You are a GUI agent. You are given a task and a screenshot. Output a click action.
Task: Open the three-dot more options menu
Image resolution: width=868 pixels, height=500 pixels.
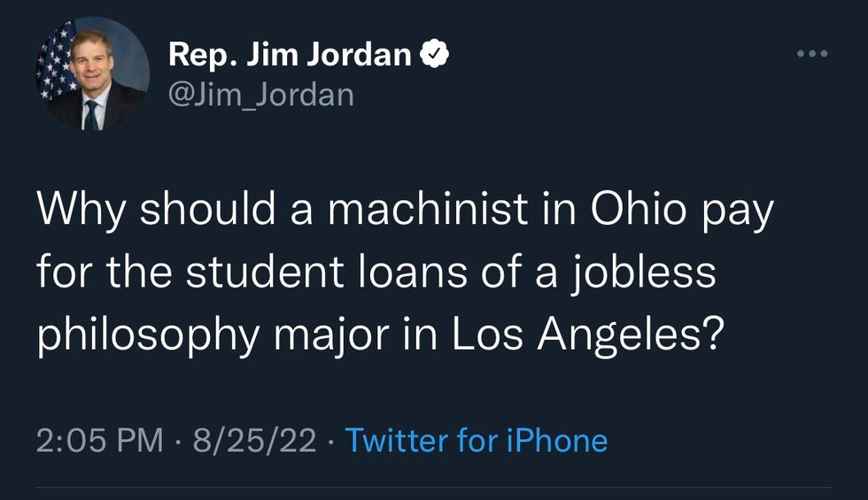(x=811, y=55)
